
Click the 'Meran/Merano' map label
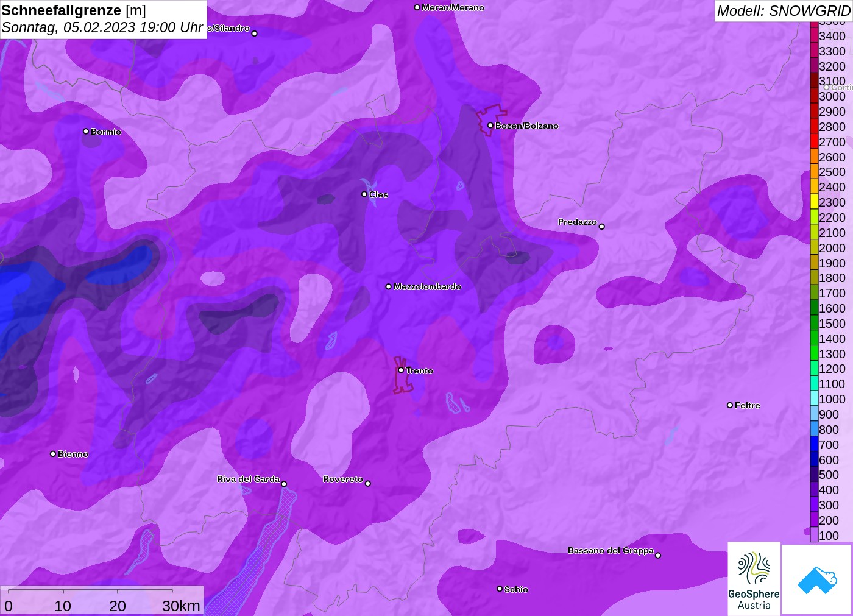coord(453,7)
